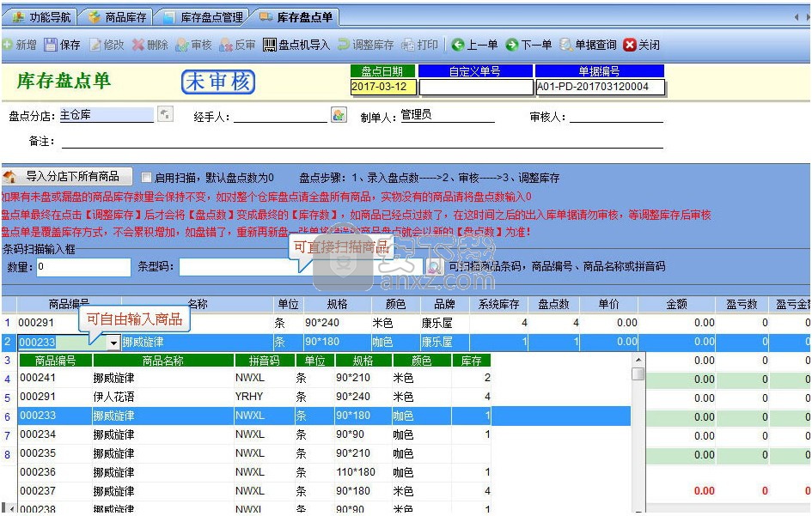Open the 功能导航 tab

click(x=43, y=17)
